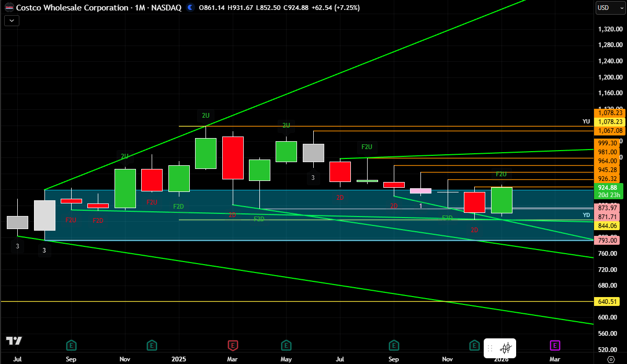Click the yellow 640.51 price level label
627x364 pixels.
pos(607,301)
